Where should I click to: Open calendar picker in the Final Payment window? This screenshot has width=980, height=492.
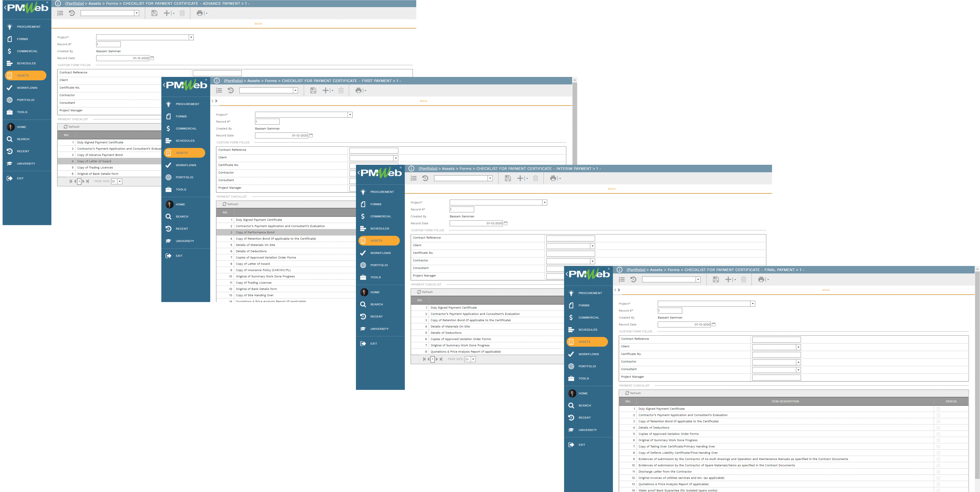coord(714,325)
